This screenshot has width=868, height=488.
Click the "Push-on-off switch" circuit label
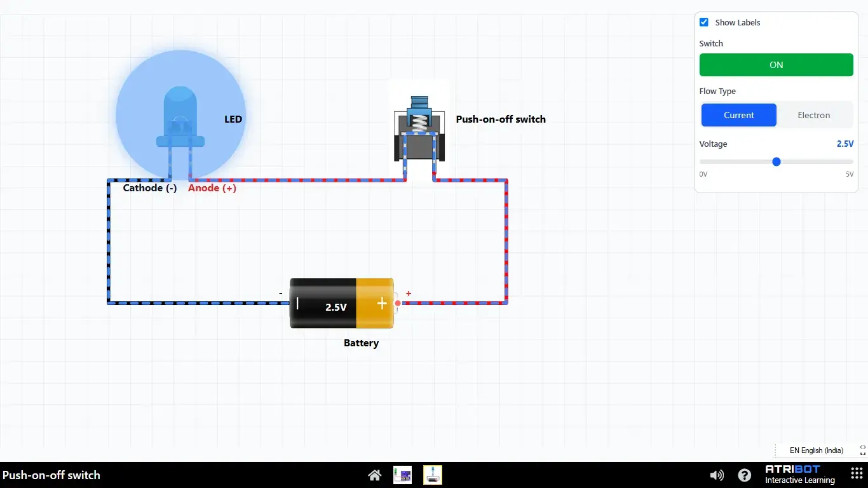(501, 119)
